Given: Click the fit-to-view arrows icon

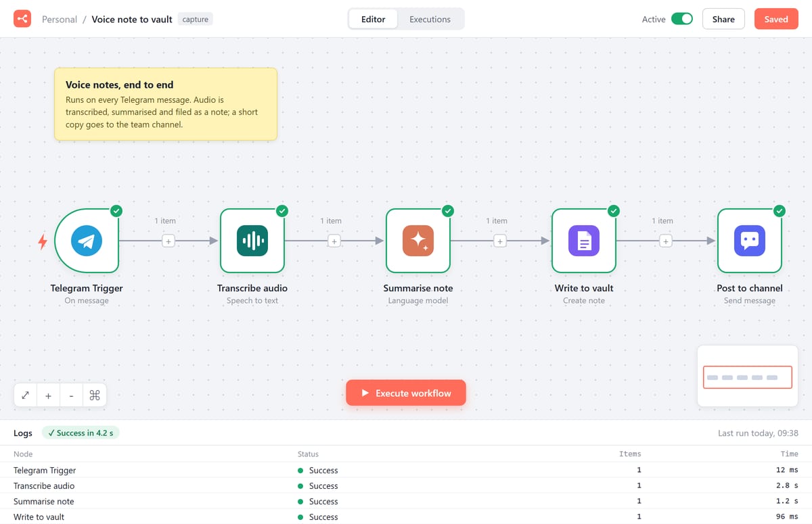Looking at the screenshot, I should (x=25, y=396).
